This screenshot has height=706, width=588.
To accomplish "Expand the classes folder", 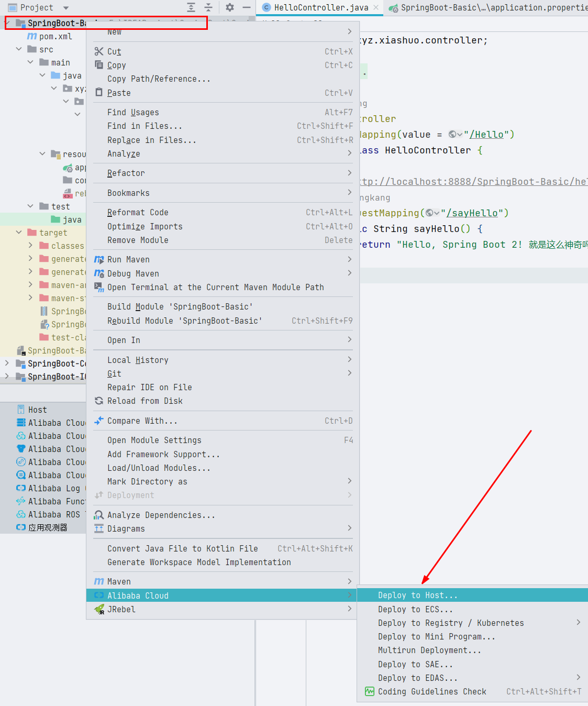I will (x=30, y=246).
